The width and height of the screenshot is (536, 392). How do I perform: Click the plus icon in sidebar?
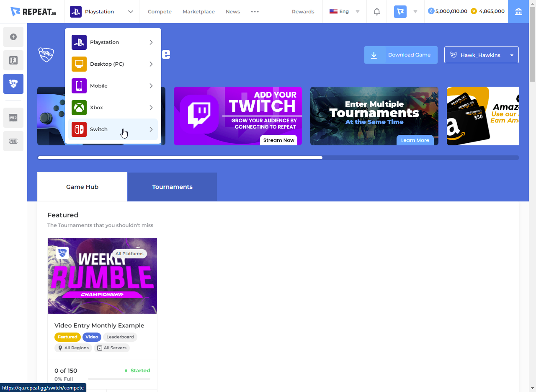point(13,37)
